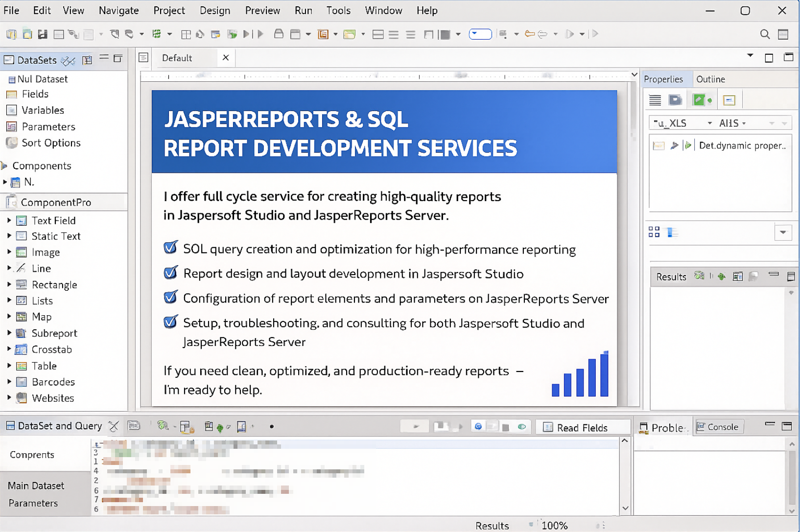
Task: Open the Design menu
Action: [215, 10]
